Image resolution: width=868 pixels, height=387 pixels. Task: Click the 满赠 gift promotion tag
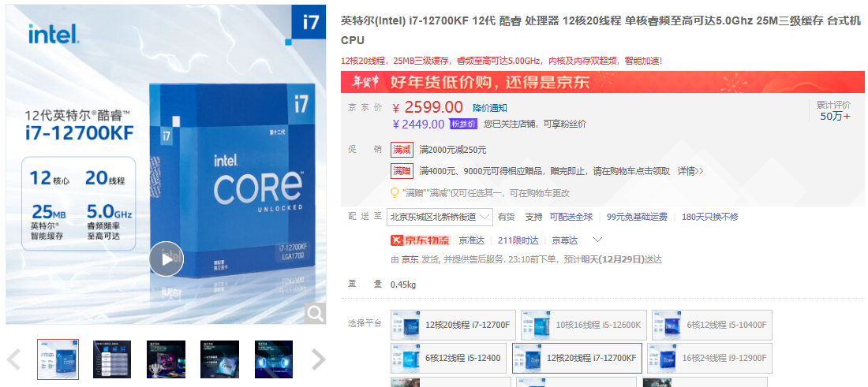point(402,171)
